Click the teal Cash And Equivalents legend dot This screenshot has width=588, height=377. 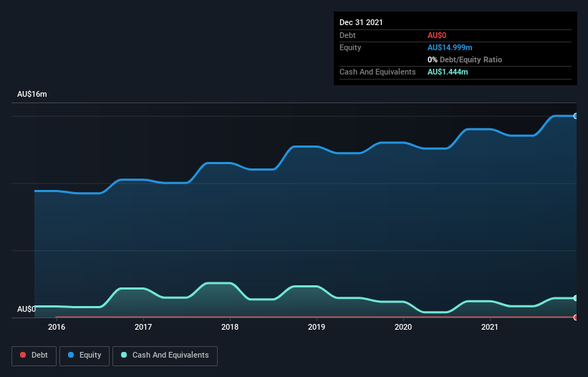point(124,355)
